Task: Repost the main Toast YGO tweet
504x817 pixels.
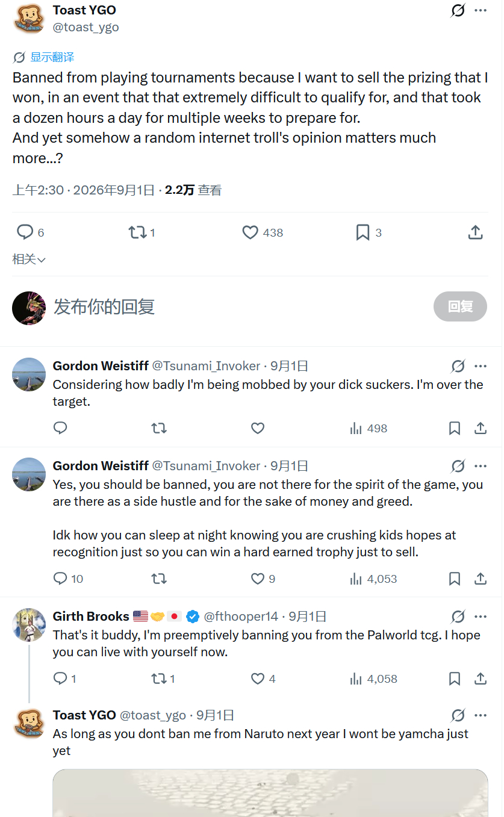Action: point(142,232)
